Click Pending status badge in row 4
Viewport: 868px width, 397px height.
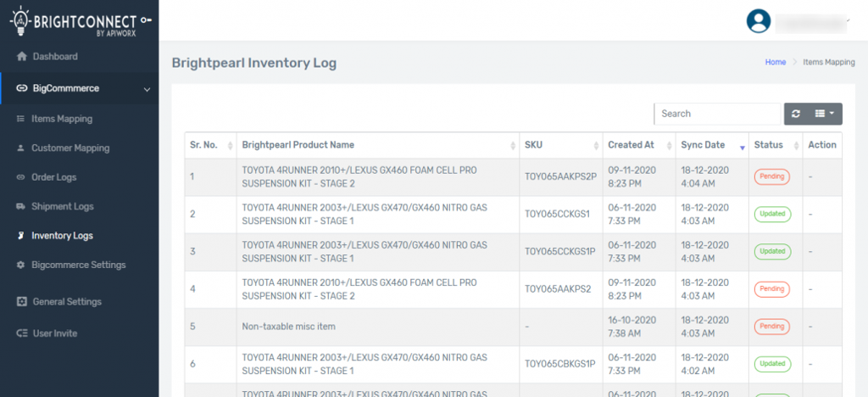point(771,289)
